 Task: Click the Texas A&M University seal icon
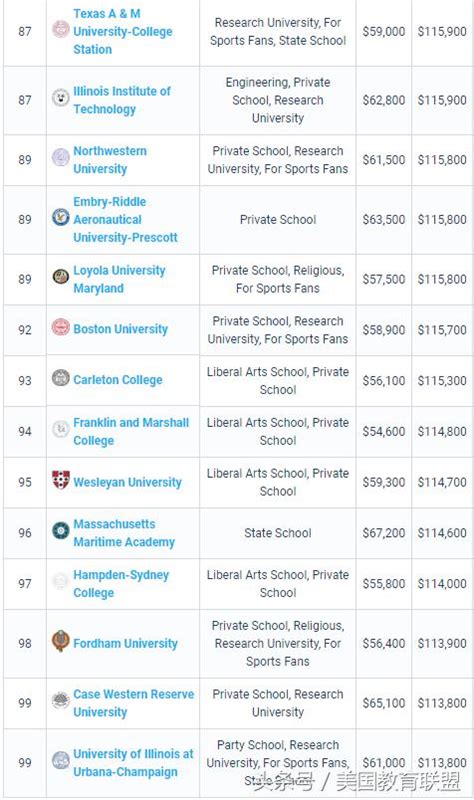[x=61, y=29]
